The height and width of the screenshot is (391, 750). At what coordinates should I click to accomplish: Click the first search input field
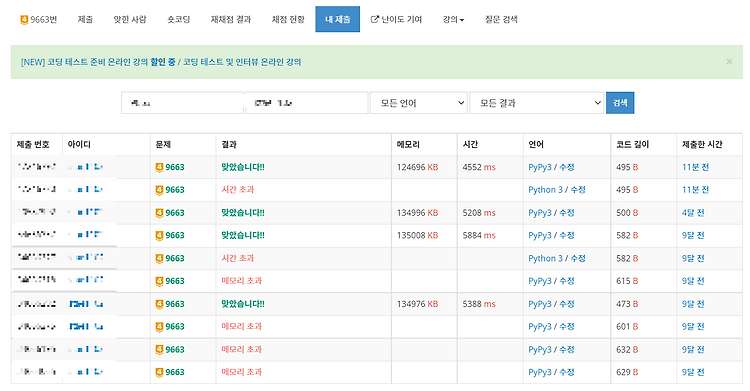point(182,103)
